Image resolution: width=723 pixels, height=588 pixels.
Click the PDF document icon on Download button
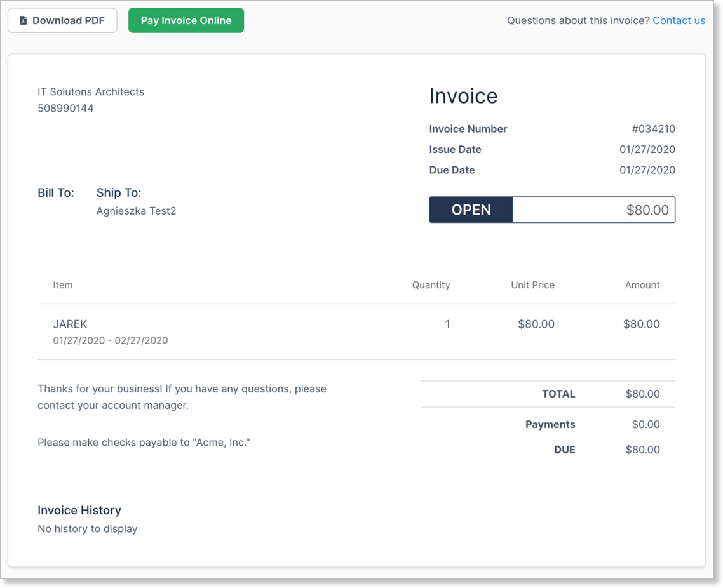pyautogui.click(x=22, y=20)
